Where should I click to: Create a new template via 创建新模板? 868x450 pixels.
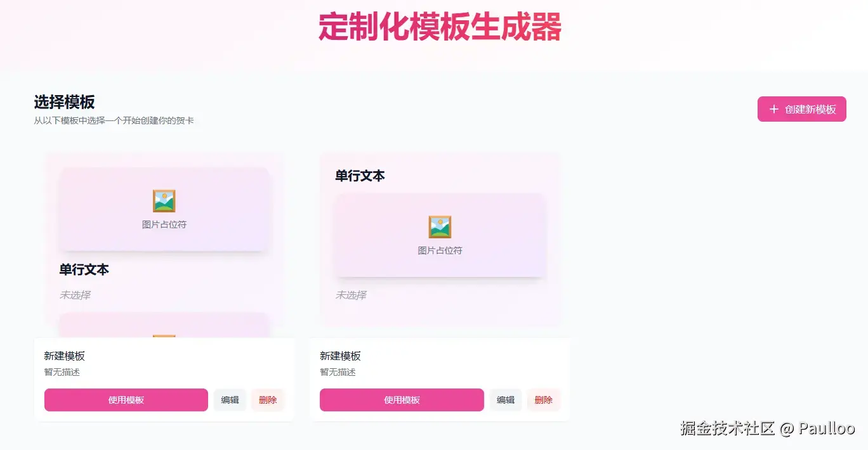[802, 109]
